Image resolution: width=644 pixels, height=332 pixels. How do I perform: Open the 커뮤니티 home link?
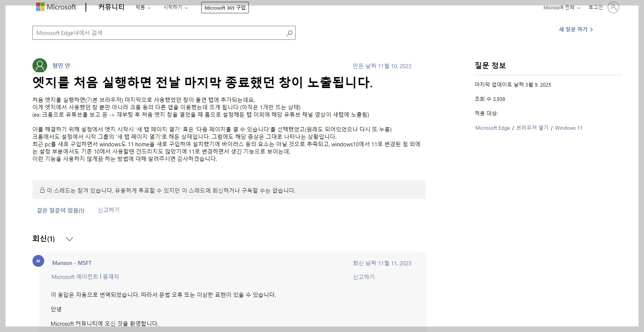tap(111, 7)
